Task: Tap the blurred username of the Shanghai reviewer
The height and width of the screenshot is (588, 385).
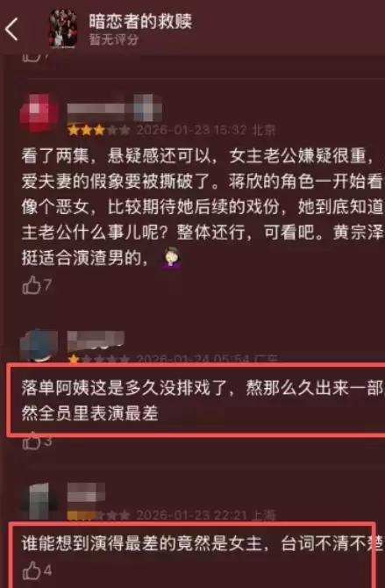Action: (x=86, y=492)
